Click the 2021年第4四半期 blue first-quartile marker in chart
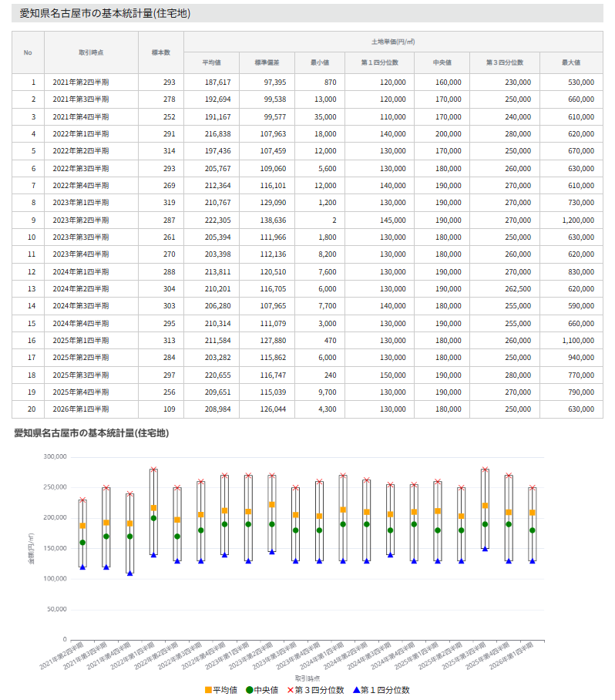Viewport: 615px width, 700px height. (x=130, y=574)
